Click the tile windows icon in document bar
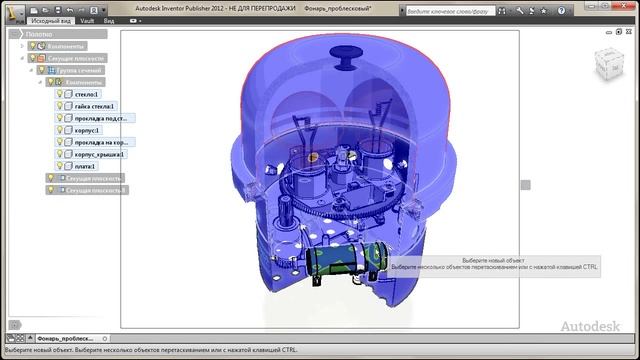The image size is (640, 360). click(20, 338)
